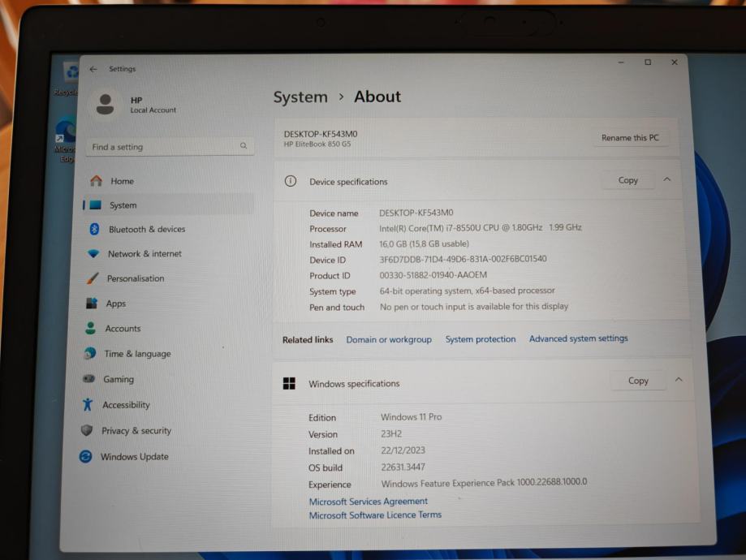Click the HP user avatar icon
746x560 pixels.
tap(106, 104)
